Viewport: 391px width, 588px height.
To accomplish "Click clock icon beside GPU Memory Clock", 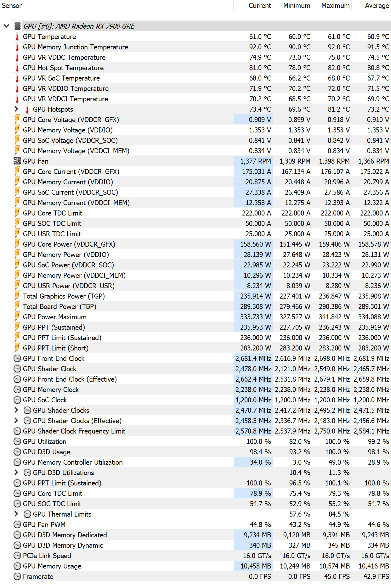I will [18, 389].
